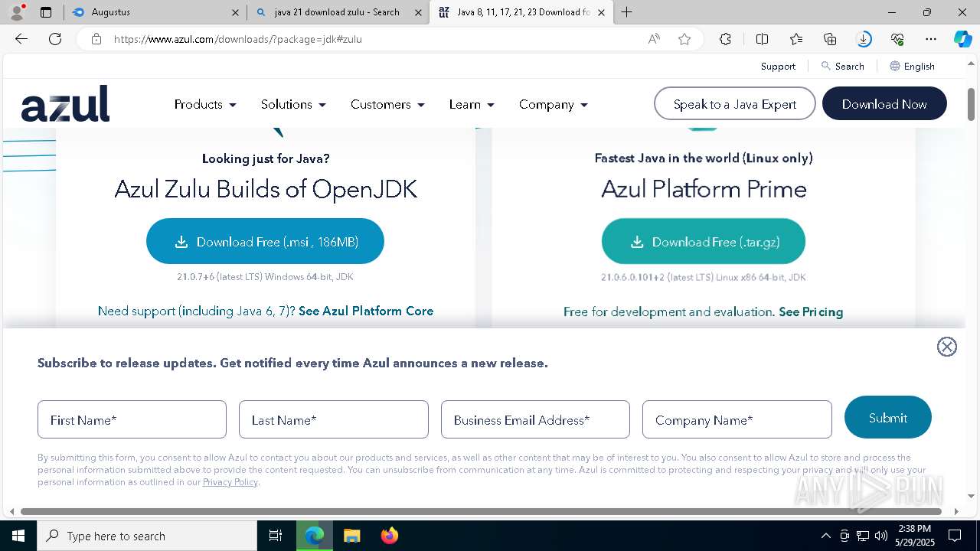Refresh the page with the reload icon

(55, 39)
